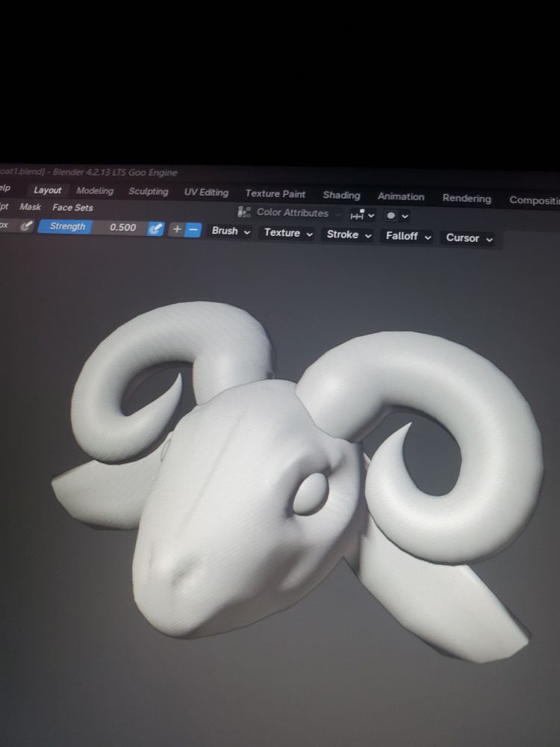
Task: Click the Color Attributes icon
Action: (x=244, y=212)
